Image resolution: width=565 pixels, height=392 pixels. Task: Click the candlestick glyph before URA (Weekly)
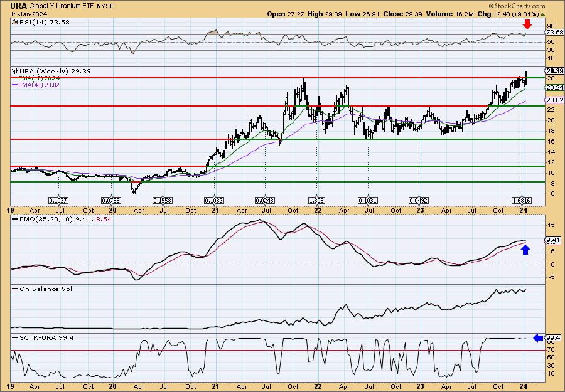coord(14,71)
